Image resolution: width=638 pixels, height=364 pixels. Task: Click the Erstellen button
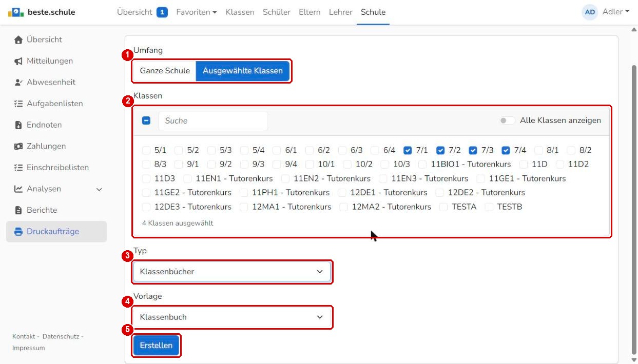tap(157, 346)
